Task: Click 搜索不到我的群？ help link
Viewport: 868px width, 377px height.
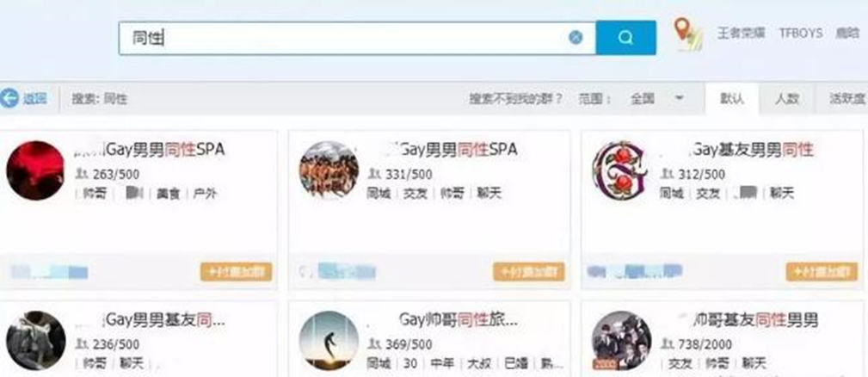Action: click(x=516, y=99)
